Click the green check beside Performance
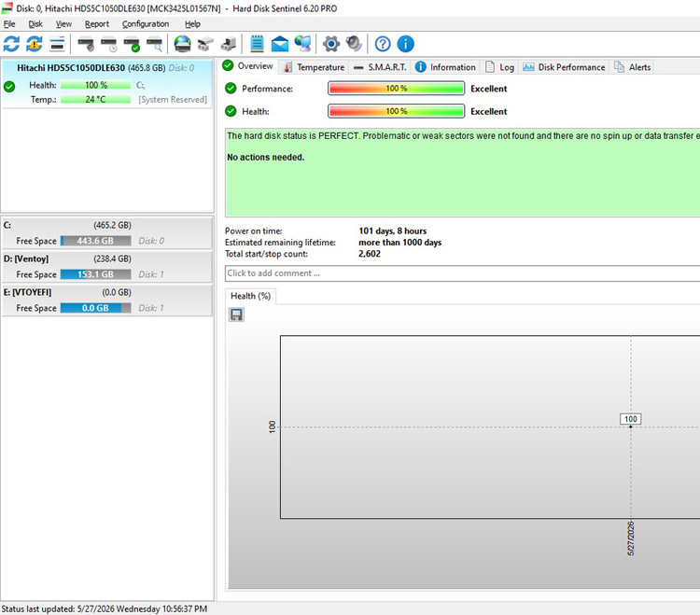Screen dimensions: 700x615 click(231, 89)
